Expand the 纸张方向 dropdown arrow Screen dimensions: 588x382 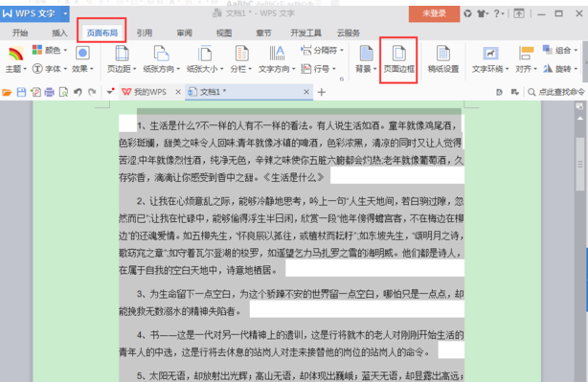(178, 69)
